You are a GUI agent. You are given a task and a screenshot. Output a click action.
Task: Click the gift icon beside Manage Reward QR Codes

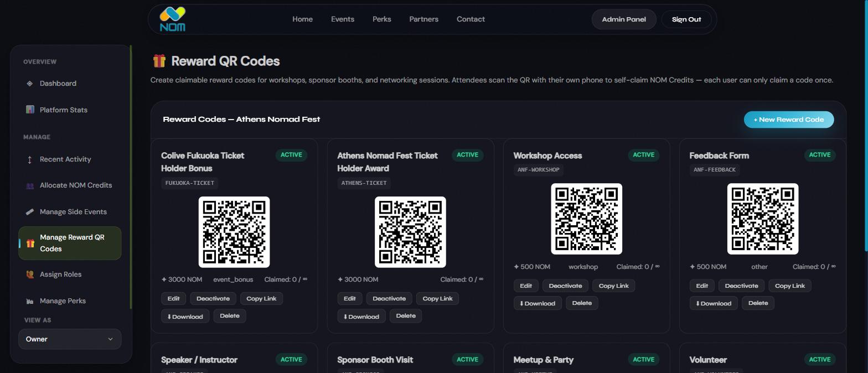30,243
